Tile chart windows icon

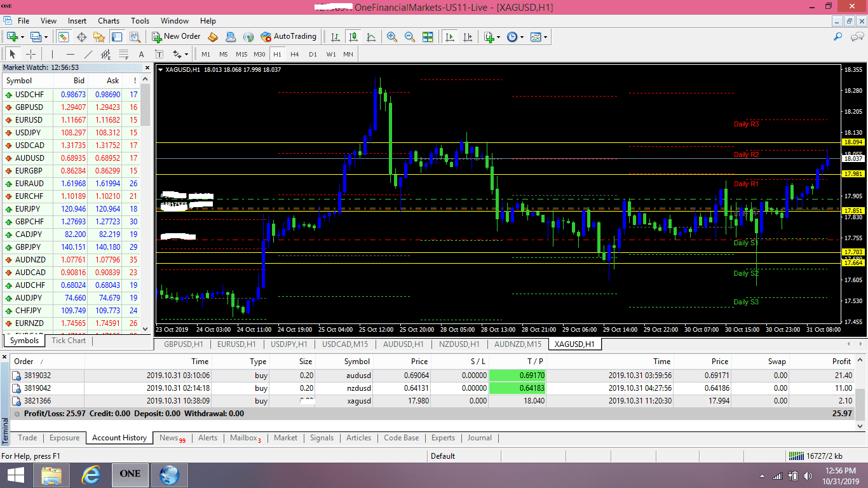[428, 37]
